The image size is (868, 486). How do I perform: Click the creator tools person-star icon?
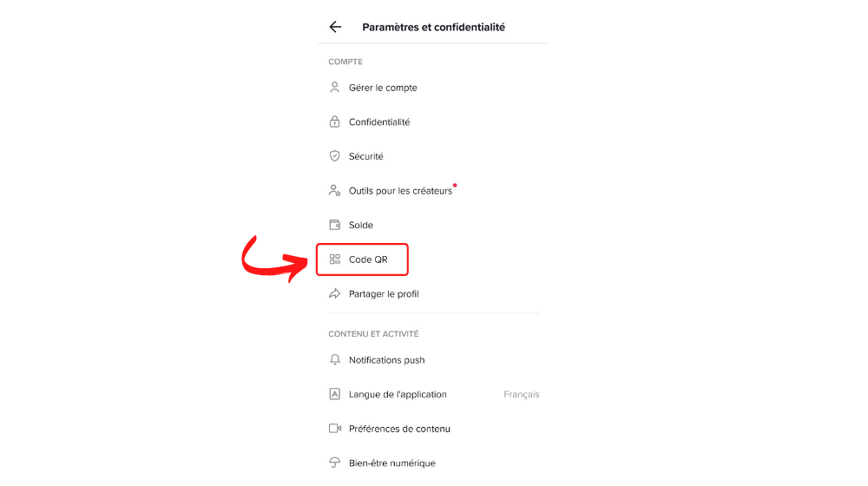click(334, 190)
